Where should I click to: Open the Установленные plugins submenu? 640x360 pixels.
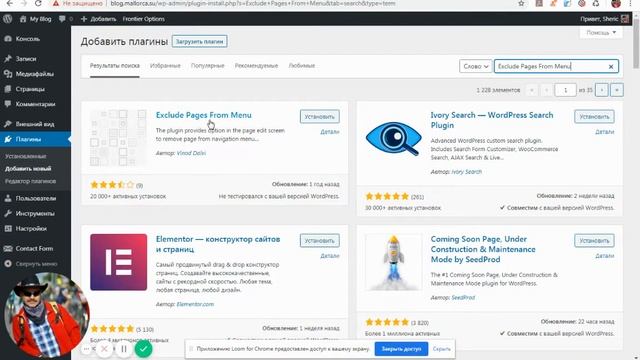pos(26,156)
